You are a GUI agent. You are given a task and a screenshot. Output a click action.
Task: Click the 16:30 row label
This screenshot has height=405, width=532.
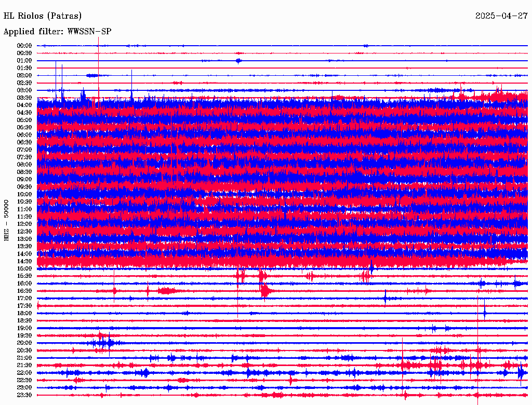coord(24,291)
